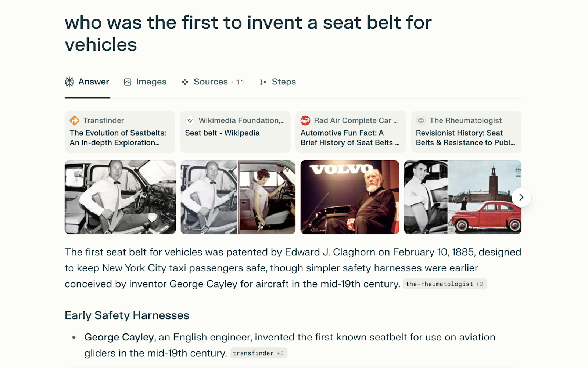The image size is (588, 368).
Task: Open the the-rheumatologist +2 citation chip
Action: (x=444, y=284)
